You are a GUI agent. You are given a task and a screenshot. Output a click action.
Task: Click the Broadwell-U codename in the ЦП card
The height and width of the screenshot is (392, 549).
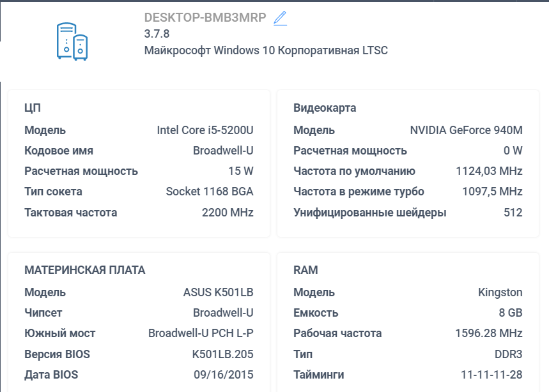223,151
